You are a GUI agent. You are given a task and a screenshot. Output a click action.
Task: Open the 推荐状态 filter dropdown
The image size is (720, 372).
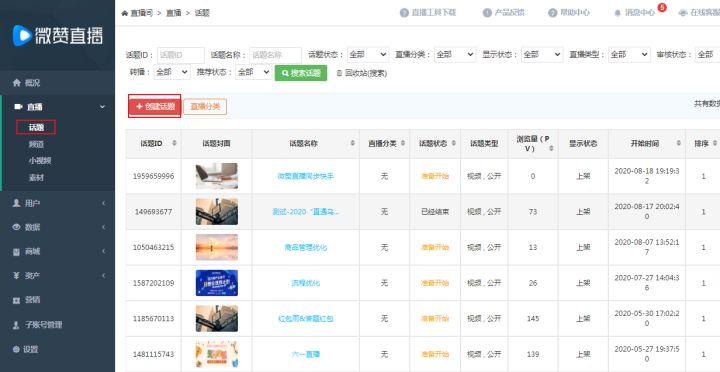[254, 72]
